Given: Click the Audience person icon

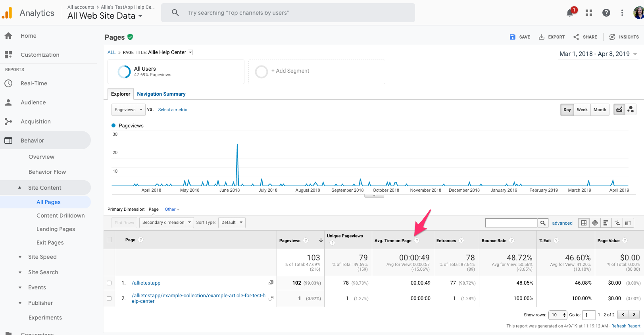Looking at the screenshot, I should 8,102.
